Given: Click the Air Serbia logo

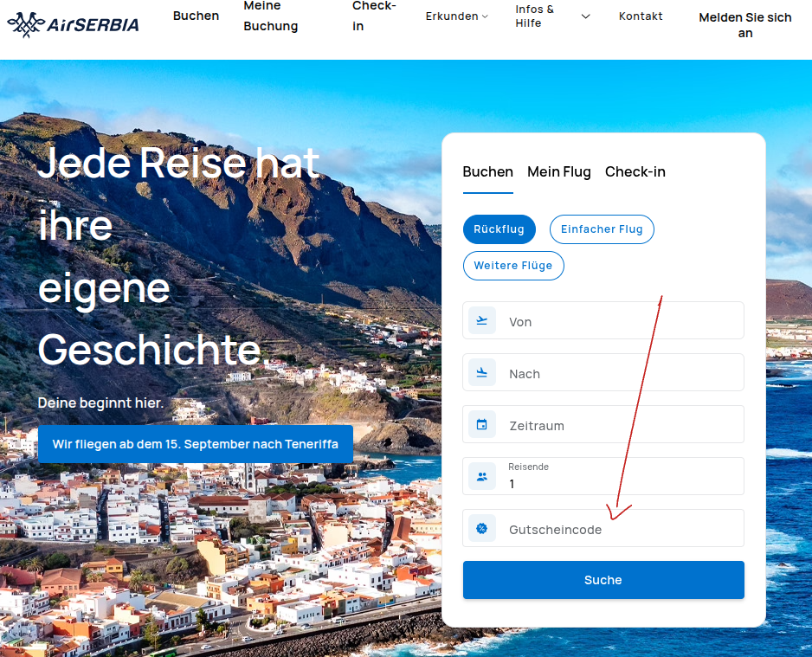Looking at the screenshot, I should pos(72,23).
